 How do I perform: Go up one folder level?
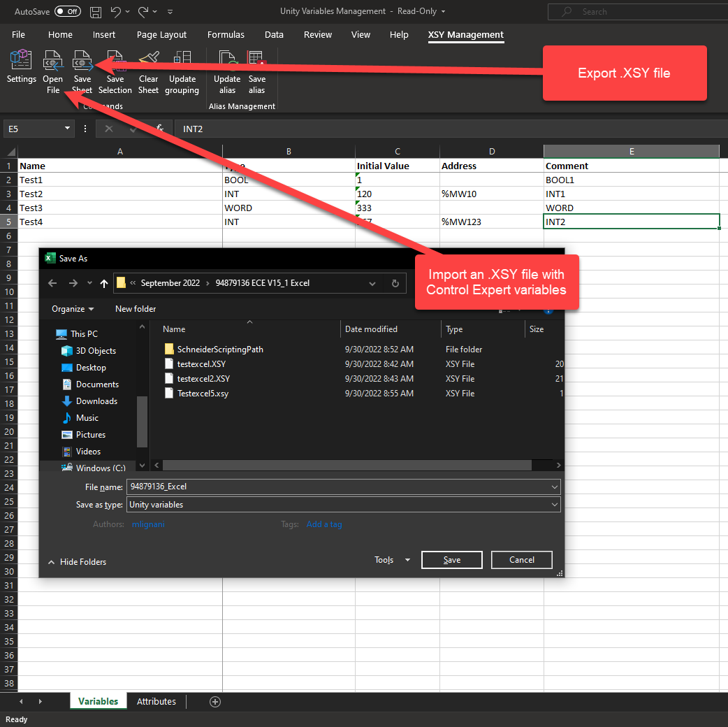[x=104, y=283]
